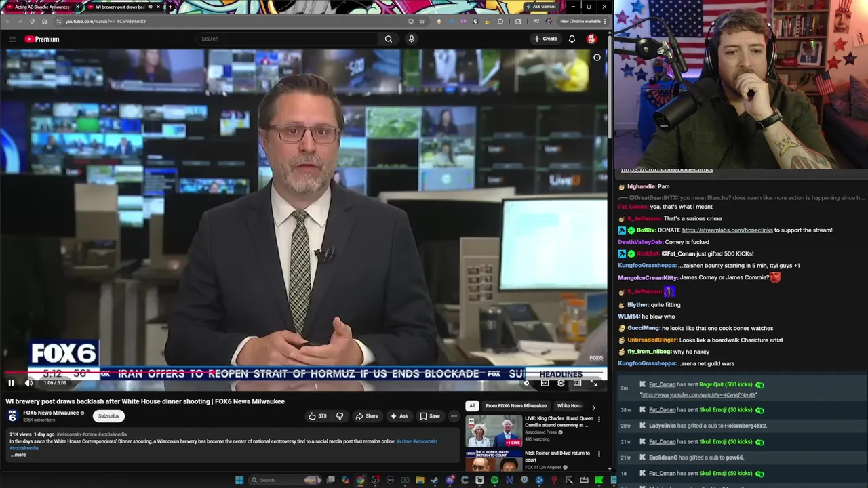
Task: Subscribe to FOX6 News Milwaukee
Action: (x=108, y=416)
